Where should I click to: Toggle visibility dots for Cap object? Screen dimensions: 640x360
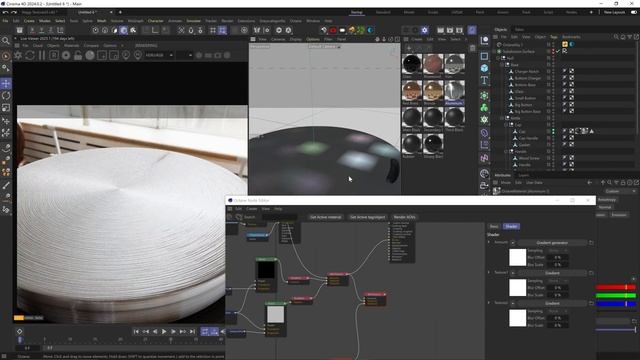553,131
